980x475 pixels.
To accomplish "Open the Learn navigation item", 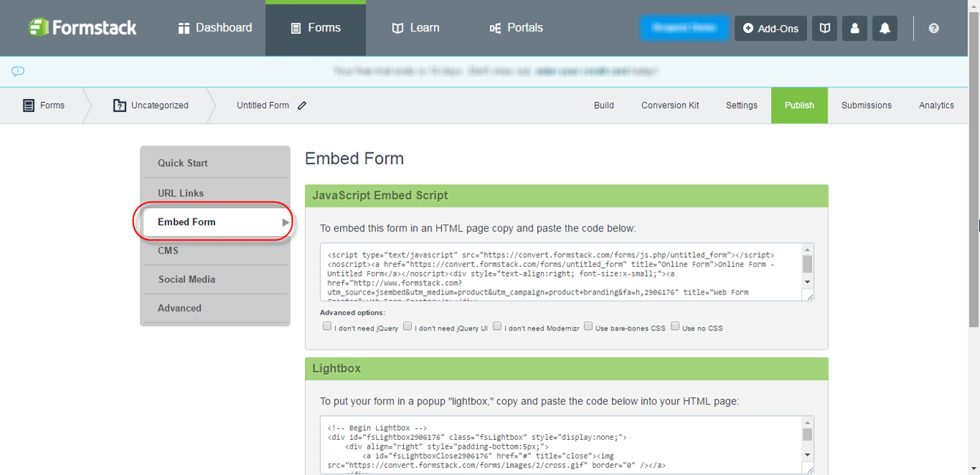I will pos(416,28).
